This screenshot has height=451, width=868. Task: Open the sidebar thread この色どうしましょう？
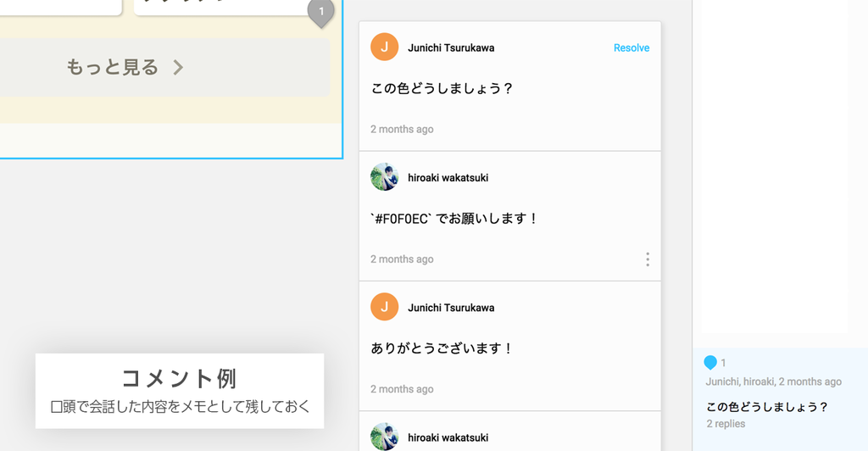(x=780, y=399)
